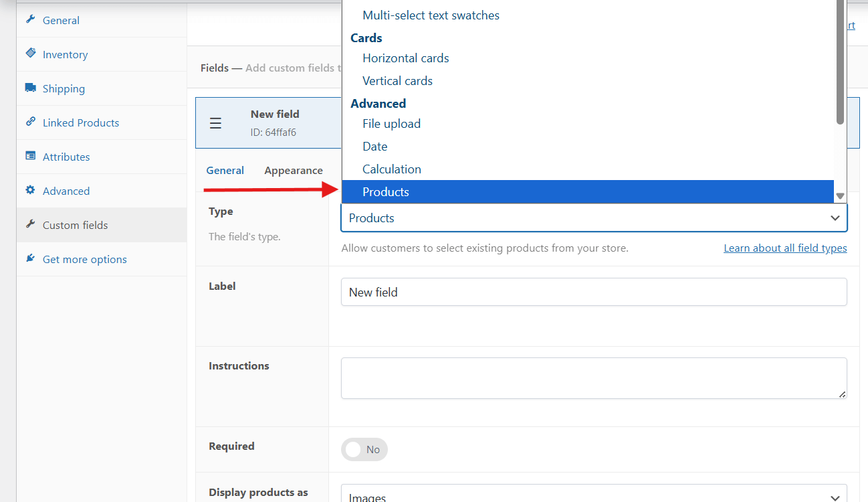This screenshot has height=502, width=868.
Task: Pick the Calculation option in the list
Action: (x=391, y=169)
